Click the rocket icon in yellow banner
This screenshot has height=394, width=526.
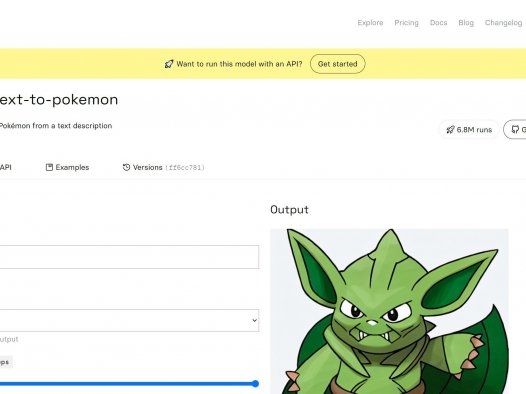[169, 64]
